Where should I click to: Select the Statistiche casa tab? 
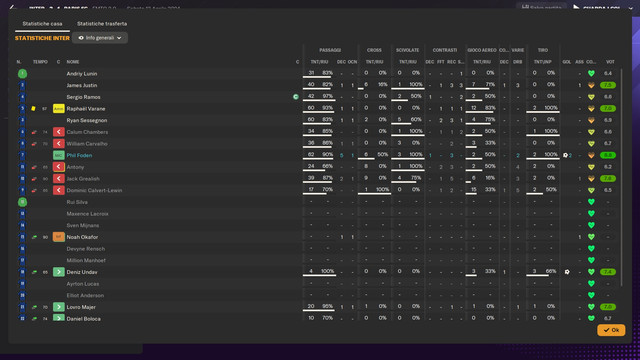pos(42,24)
